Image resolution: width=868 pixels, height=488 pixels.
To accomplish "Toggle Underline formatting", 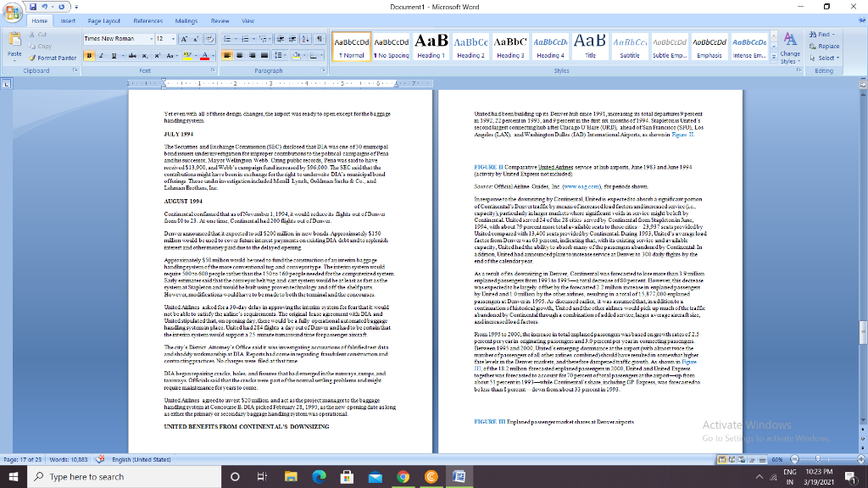I will [113, 56].
